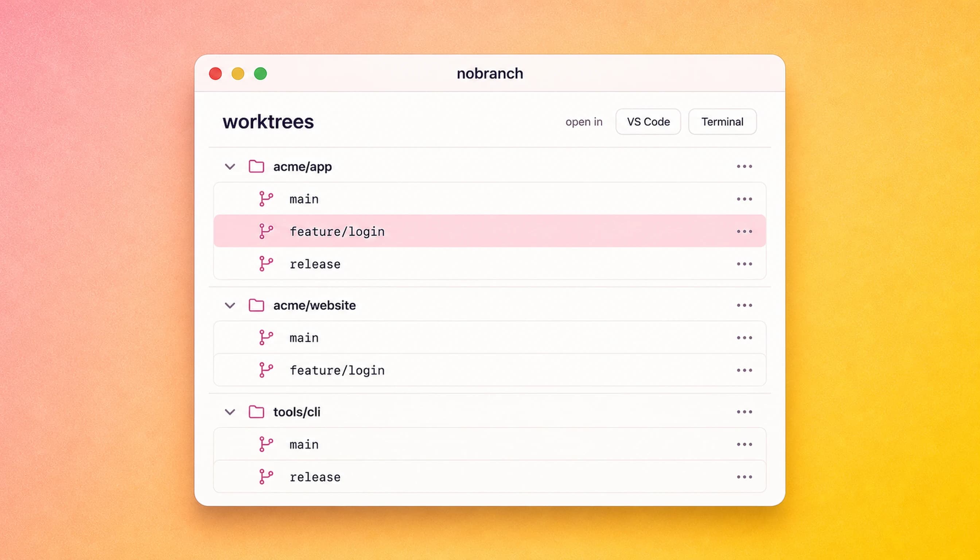Select feature/login worktree under acme/website
Screen dimensions: 980x560
(490, 370)
